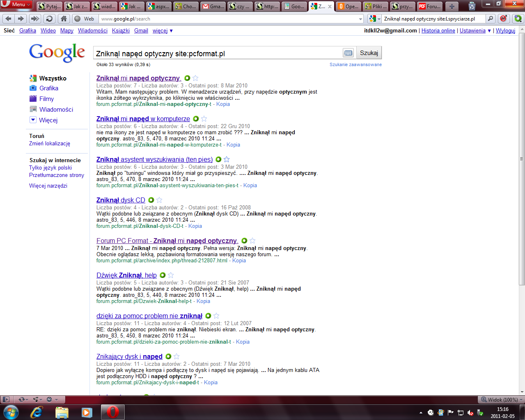
Task: Click Przetłumaczone strony link
Action: coord(57,175)
